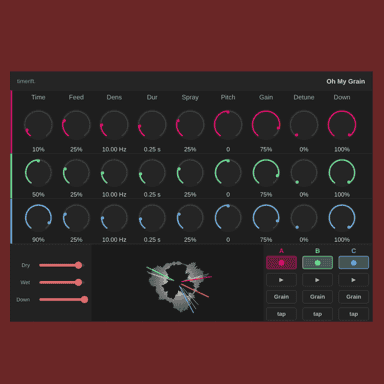Click the blue Spray knob in row C
The width and height of the screenshot is (384, 384).
(190, 218)
